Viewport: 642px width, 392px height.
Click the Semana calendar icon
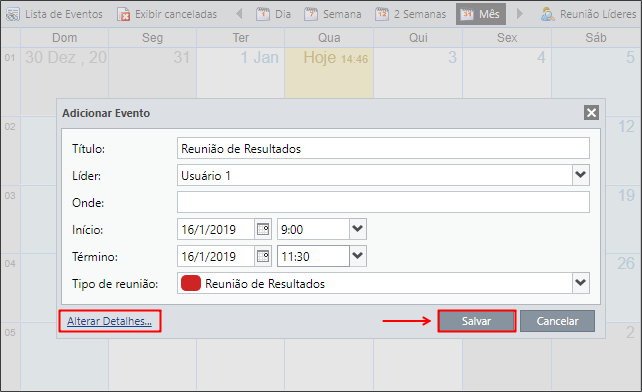click(x=311, y=14)
